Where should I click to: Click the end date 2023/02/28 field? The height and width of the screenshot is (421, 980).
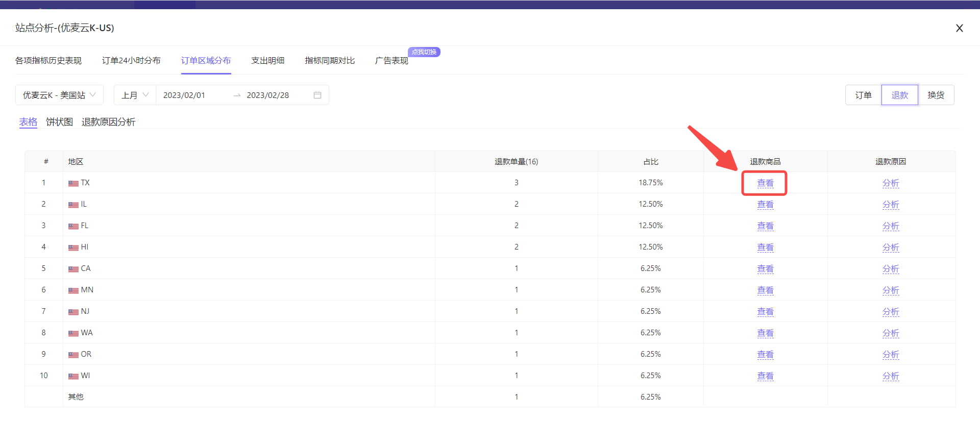(268, 95)
